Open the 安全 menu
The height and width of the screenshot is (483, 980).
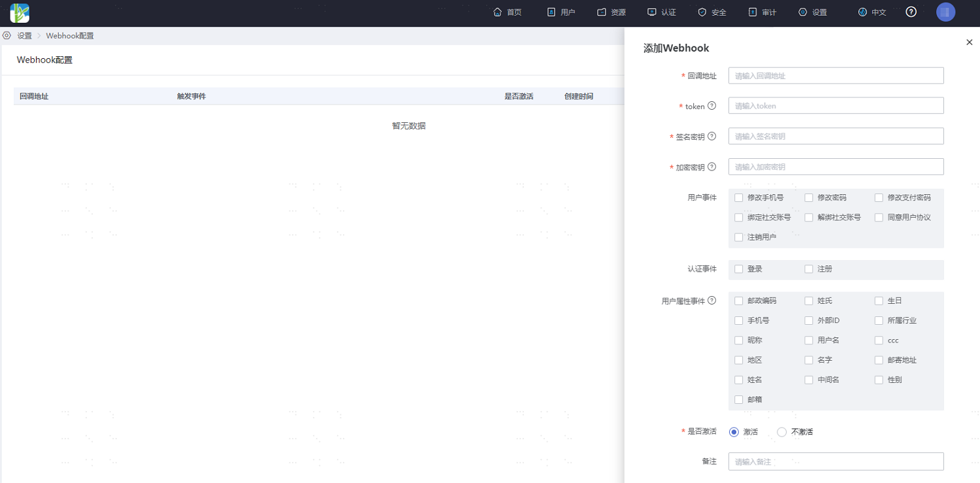[x=712, y=12]
